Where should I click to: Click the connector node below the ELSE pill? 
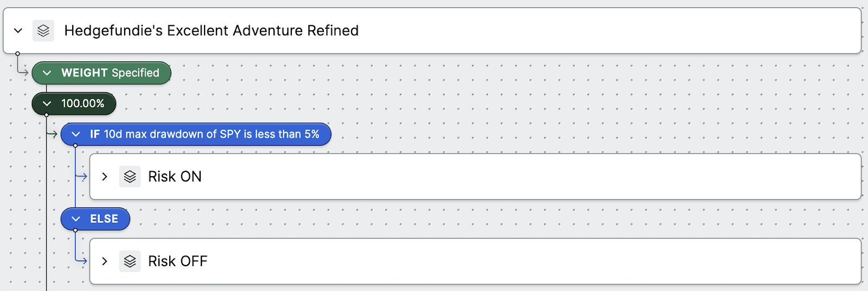click(x=75, y=230)
